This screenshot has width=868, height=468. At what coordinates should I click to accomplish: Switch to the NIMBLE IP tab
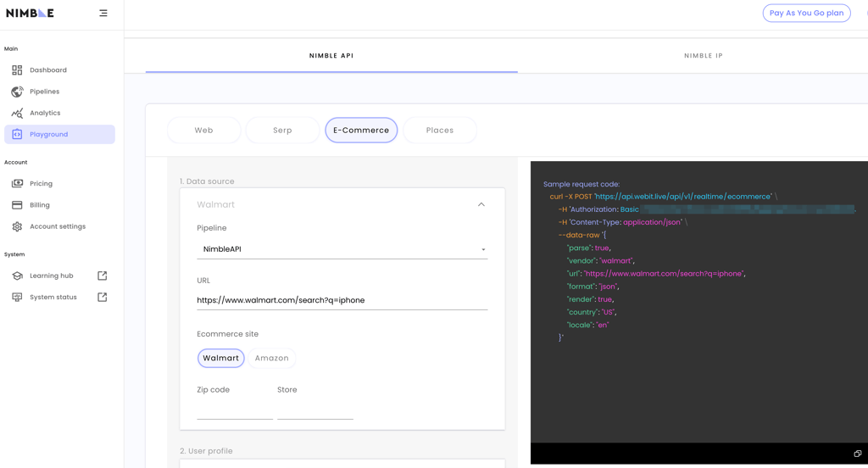[x=703, y=55]
